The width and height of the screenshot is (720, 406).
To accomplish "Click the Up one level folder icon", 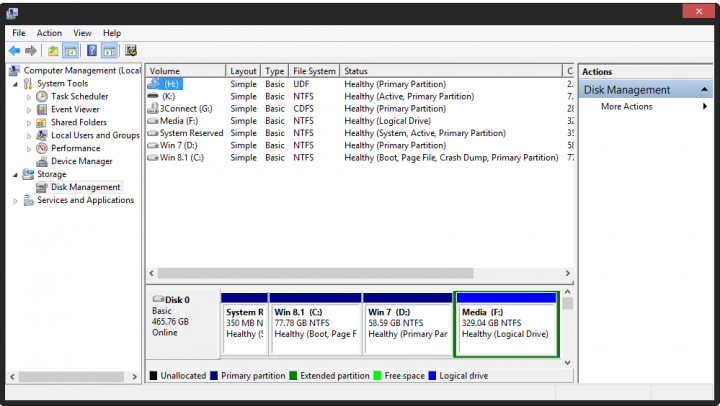I will (x=53, y=51).
